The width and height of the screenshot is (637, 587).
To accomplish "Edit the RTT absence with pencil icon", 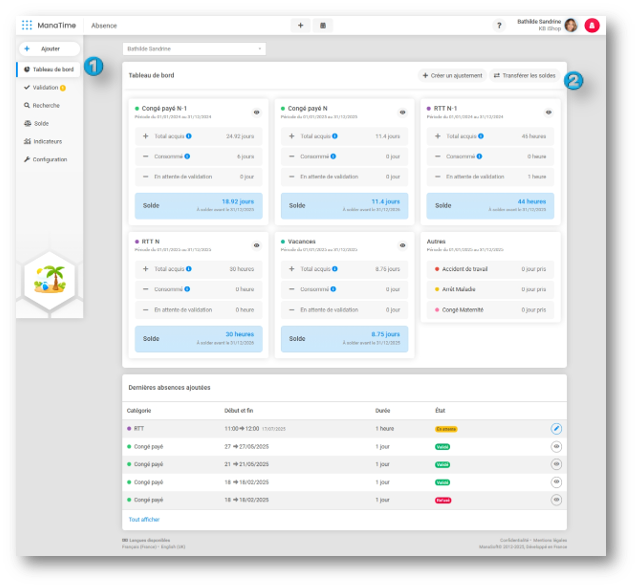I will point(556,429).
